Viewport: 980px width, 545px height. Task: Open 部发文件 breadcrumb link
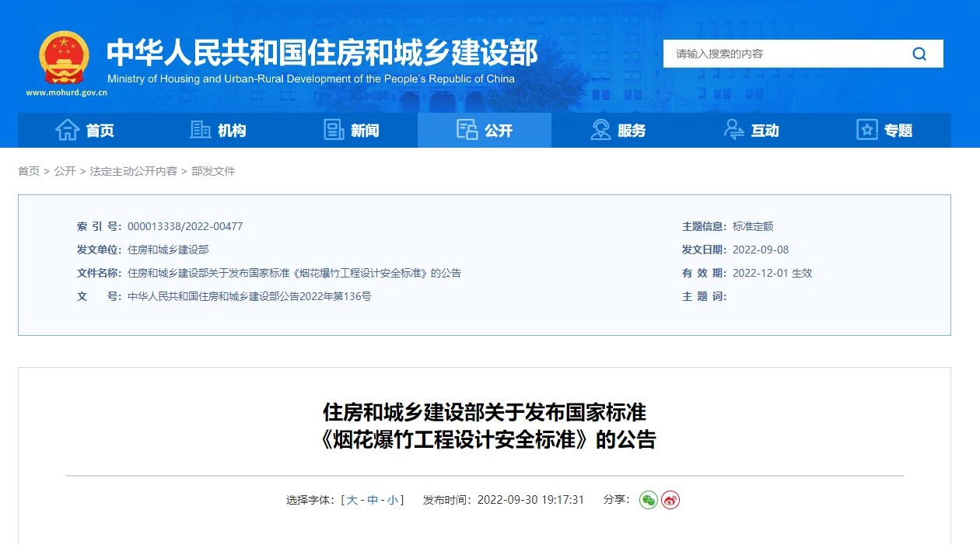(x=213, y=171)
